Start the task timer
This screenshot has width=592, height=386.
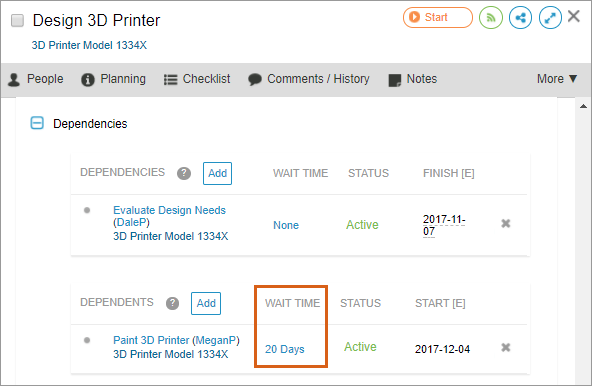(x=438, y=17)
